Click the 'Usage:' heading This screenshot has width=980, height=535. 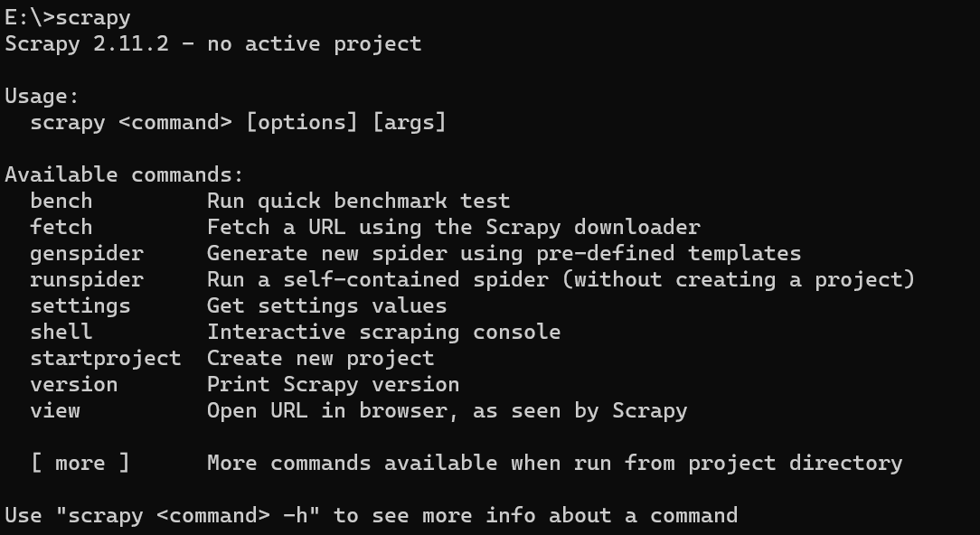coord(42,97)
